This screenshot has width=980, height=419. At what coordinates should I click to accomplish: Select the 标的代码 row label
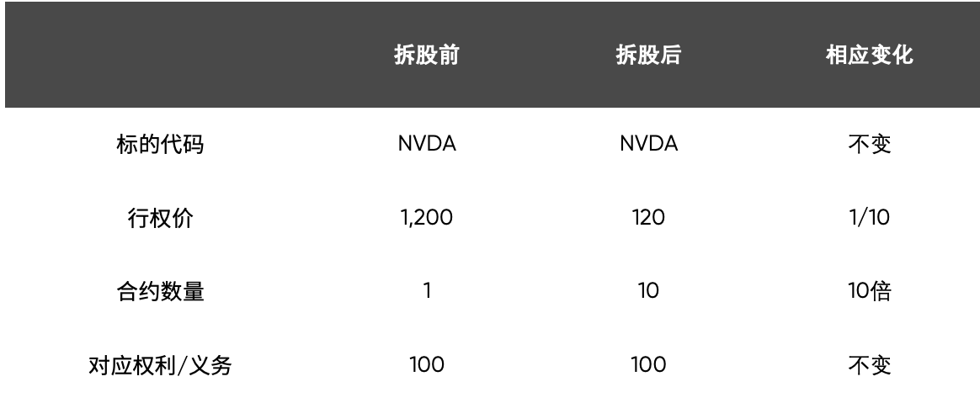pos(160,144)
